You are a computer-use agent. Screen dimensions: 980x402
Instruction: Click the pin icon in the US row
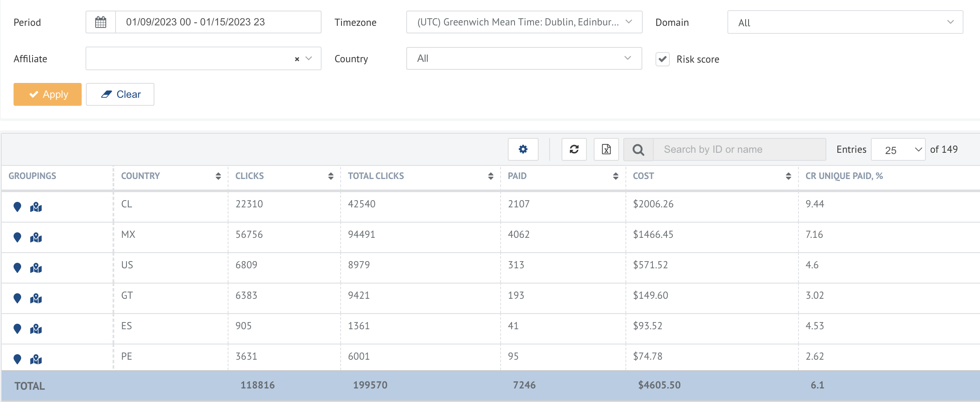(x=17, y=268)
